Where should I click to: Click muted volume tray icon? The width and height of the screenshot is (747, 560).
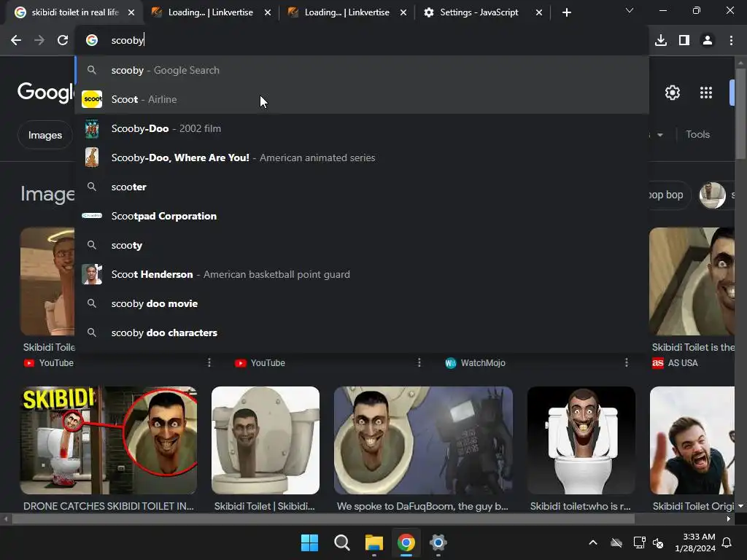click(659, 542)
